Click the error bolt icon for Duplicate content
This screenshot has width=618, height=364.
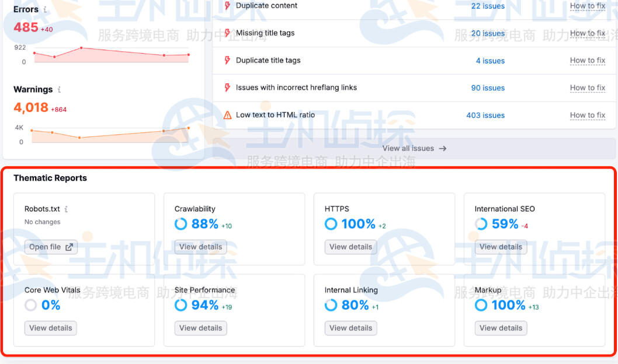click(227, 5)
